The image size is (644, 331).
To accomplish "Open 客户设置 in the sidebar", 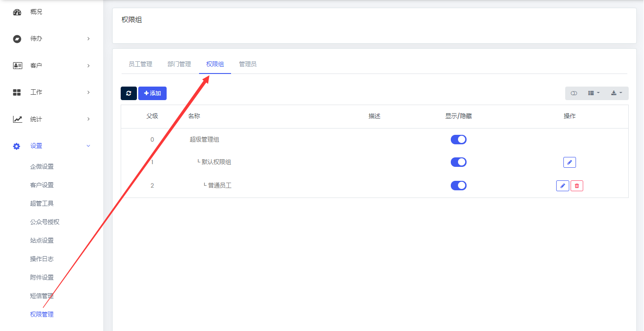I will tap(42, 185).
